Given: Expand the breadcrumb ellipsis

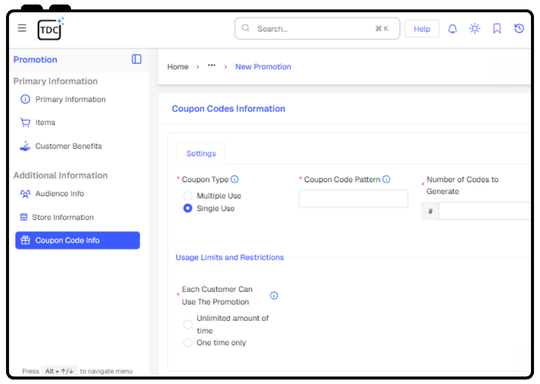Looking at the screenshot, I should pos(211,65).
